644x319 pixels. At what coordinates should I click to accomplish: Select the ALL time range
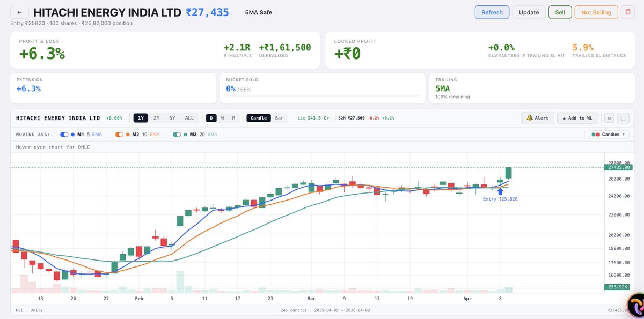pos(189,118)
